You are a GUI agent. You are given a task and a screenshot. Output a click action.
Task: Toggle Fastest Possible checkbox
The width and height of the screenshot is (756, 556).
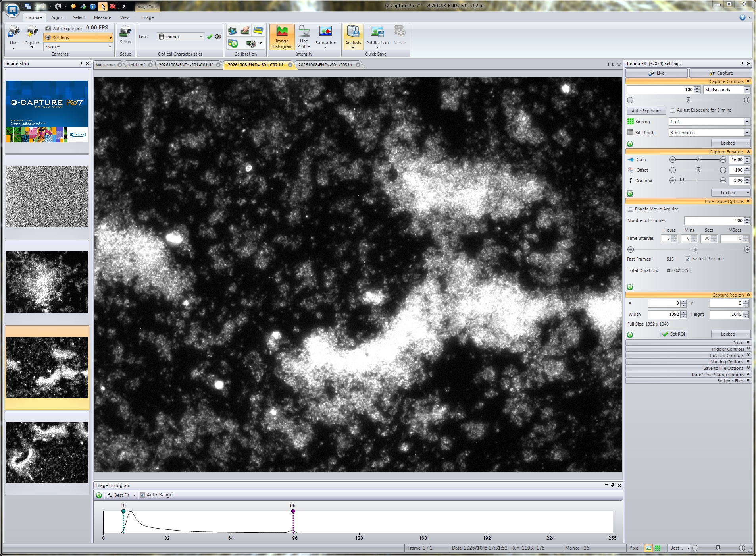point(687,259)
